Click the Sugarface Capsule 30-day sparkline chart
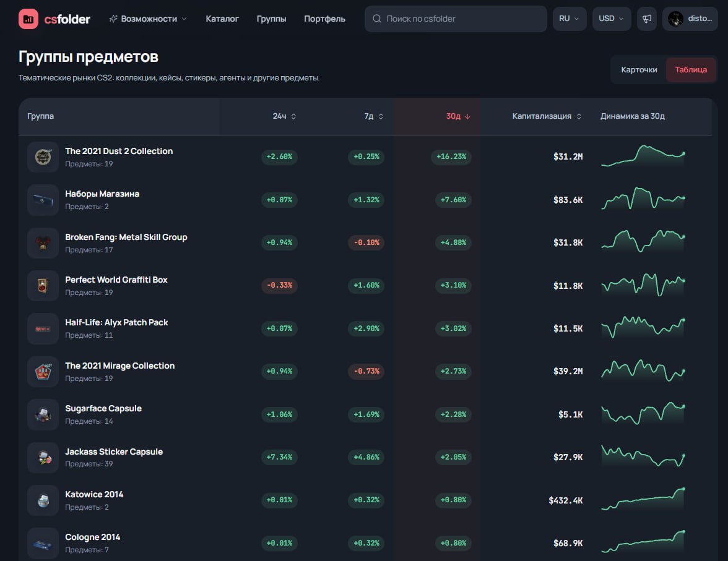 pyautogui.click(x=643, y=413)
